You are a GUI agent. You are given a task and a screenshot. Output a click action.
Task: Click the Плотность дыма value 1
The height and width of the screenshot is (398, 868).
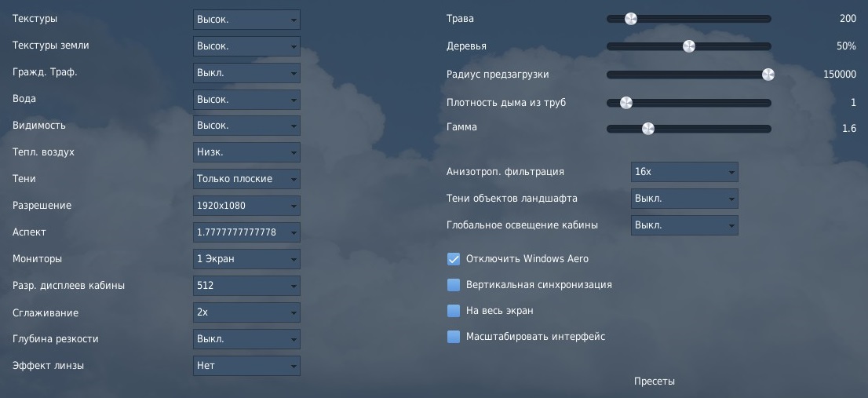(854, 102)
